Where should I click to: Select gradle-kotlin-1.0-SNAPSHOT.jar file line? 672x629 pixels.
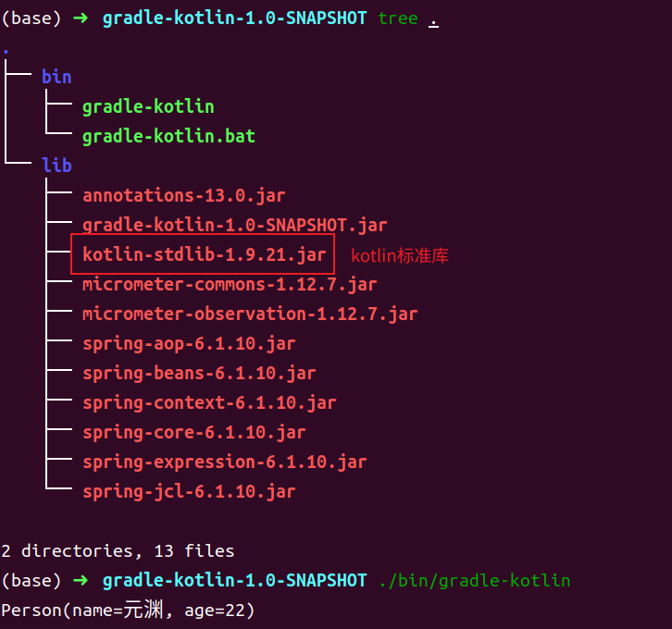235,225
